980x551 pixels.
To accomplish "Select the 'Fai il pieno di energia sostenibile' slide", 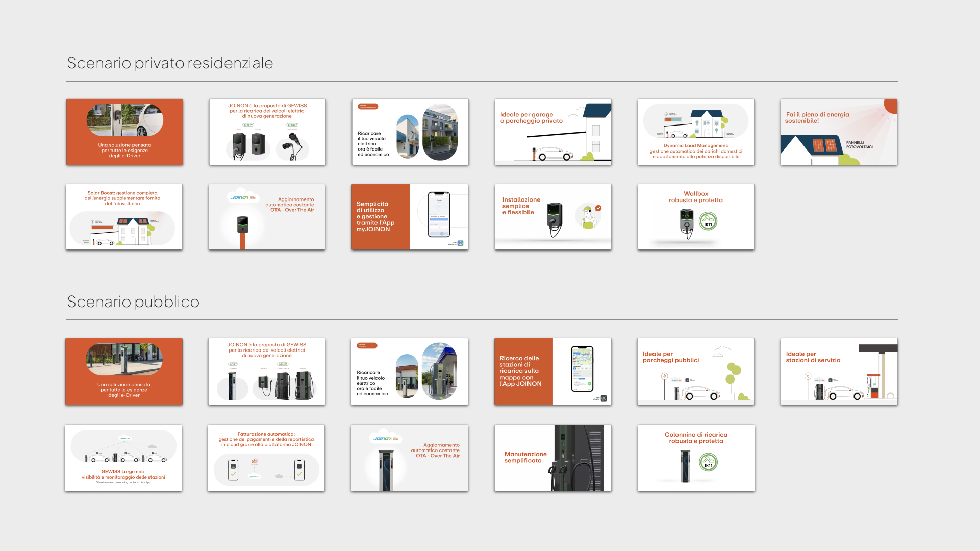I will pyautogui.click(x=839, y=132).
